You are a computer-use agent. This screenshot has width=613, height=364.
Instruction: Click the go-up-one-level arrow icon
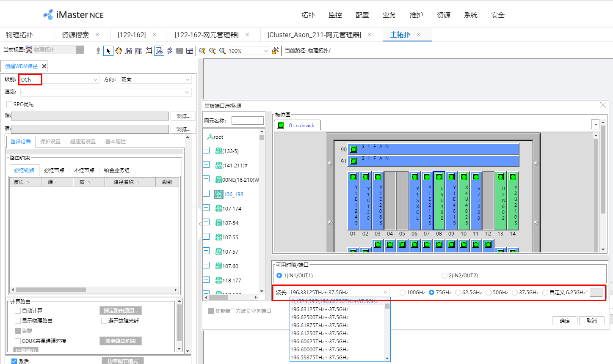(98, 51)
